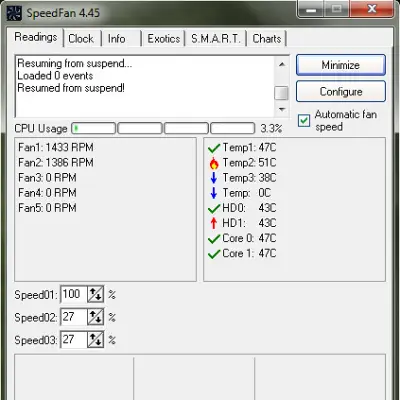
Task: Close the SpeedFan window
Action: (372, 9)
